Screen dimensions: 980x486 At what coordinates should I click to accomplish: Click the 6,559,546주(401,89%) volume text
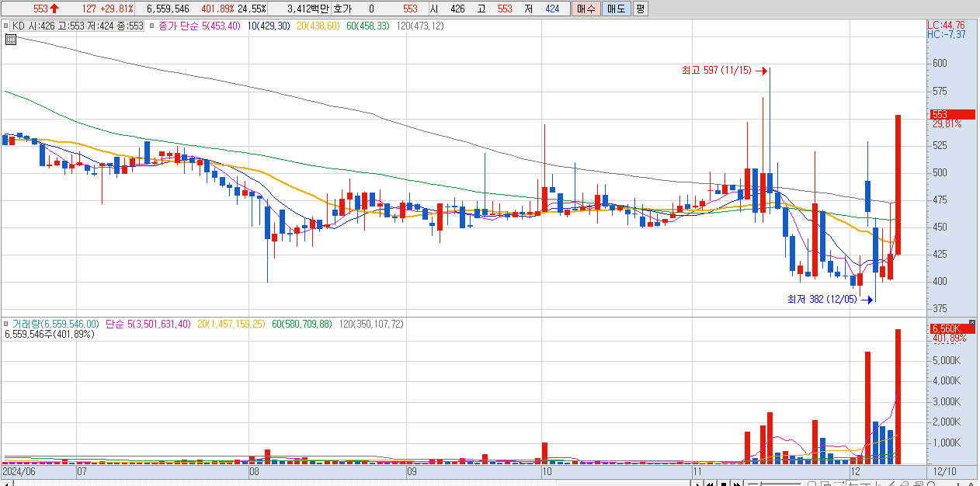[x=50, y=335]
